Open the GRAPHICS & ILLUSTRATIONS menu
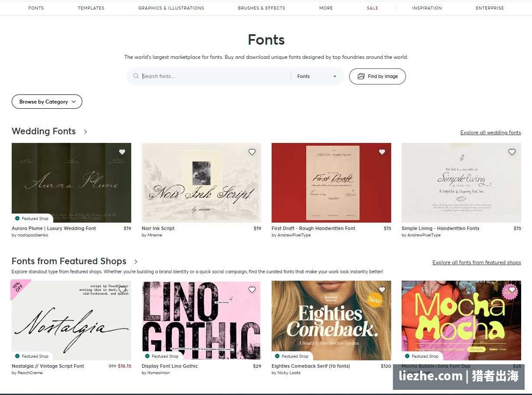Image resolution: width=532 pixels, height=395 pixels. pyautogui.click(x=171, y=8)
